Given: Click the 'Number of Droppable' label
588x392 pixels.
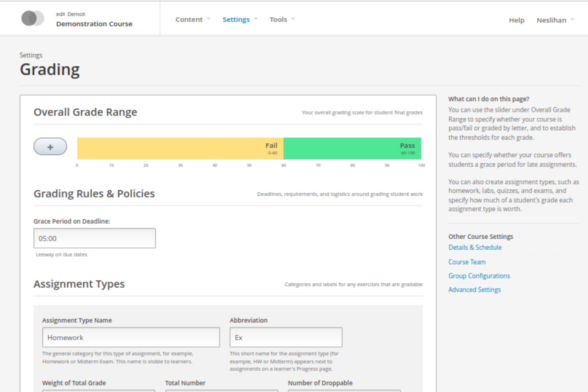Looking at the screenshot, I should pos(320,383).
